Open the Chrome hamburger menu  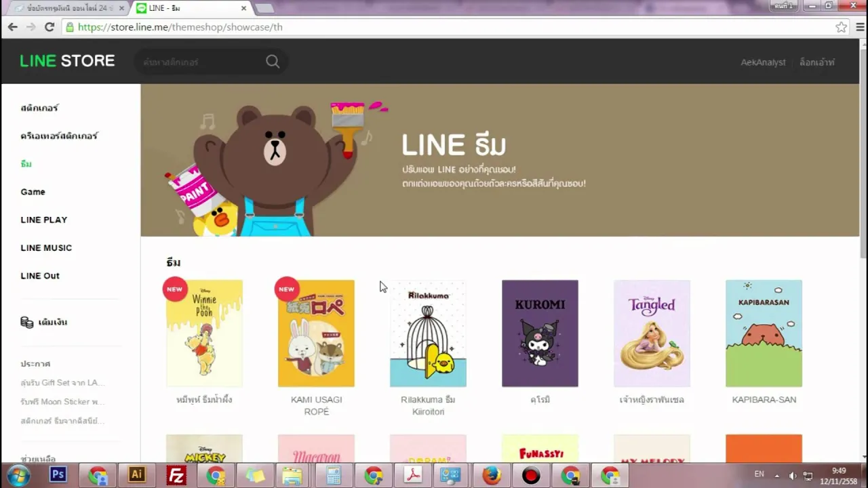[x=860, y=27]
